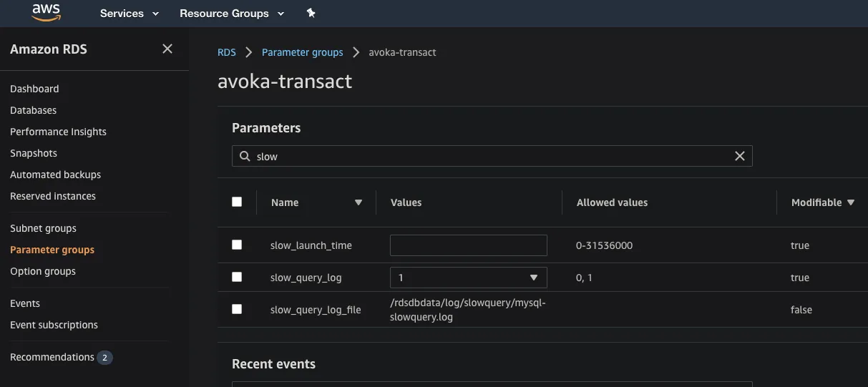Close the Amazon RDS sidebar panel

[167, 49]
